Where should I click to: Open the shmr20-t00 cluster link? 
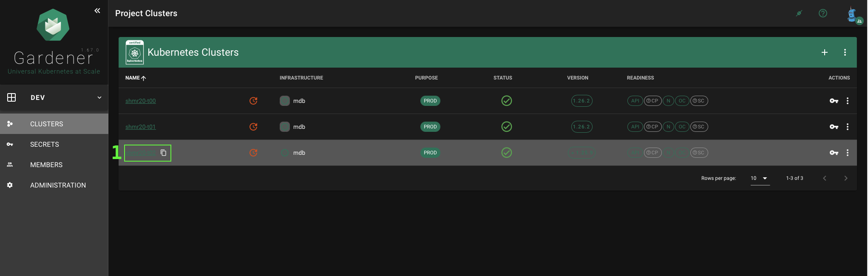point(141,101)
